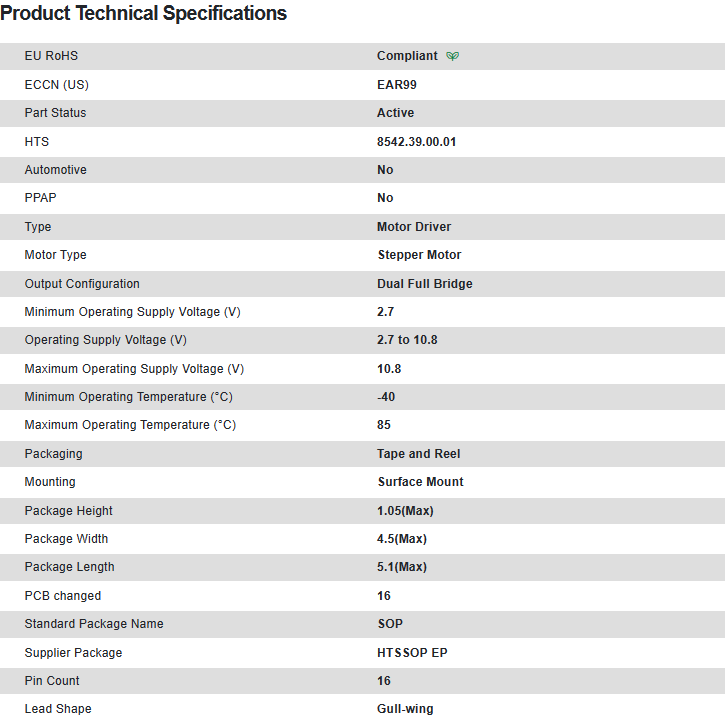Click the 2.7 to 10.8 voltage value
The width and height of the screenshot is (725, 722).
(x=407, y=340)
